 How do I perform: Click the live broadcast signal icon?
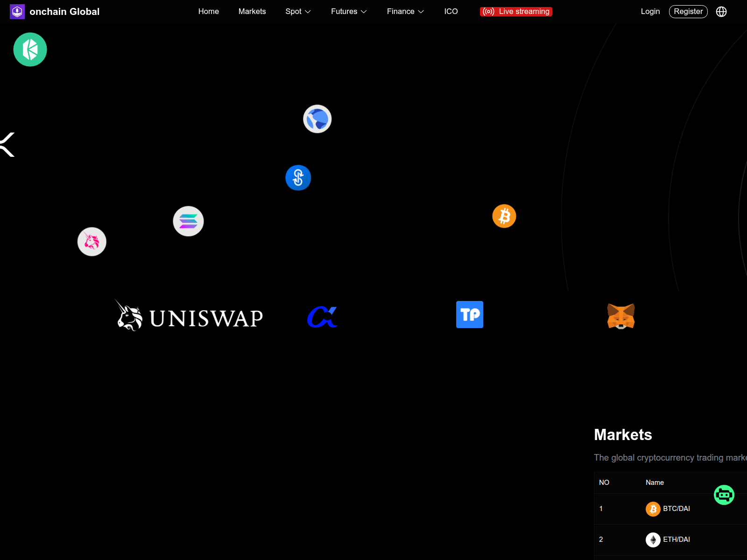tap(489, 12)
